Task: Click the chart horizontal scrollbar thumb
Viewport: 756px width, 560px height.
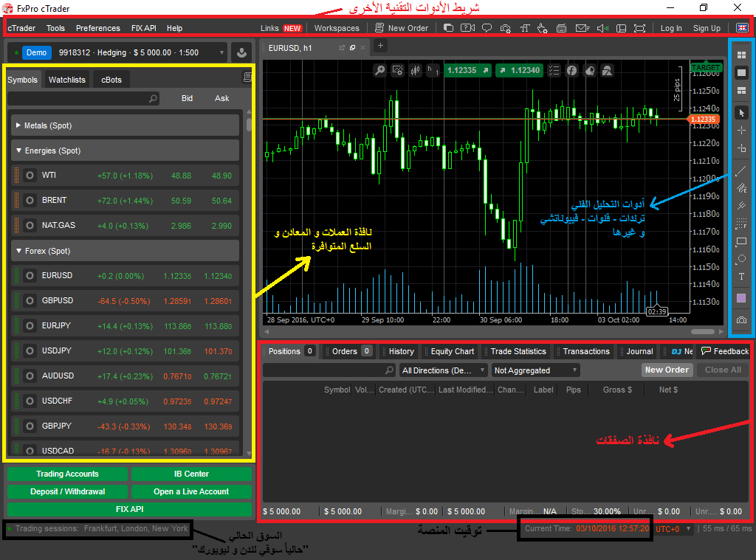Action: (703, 331)
